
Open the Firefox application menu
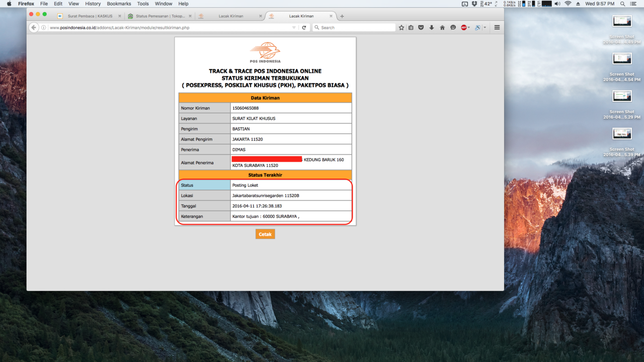tap(26, 4)
